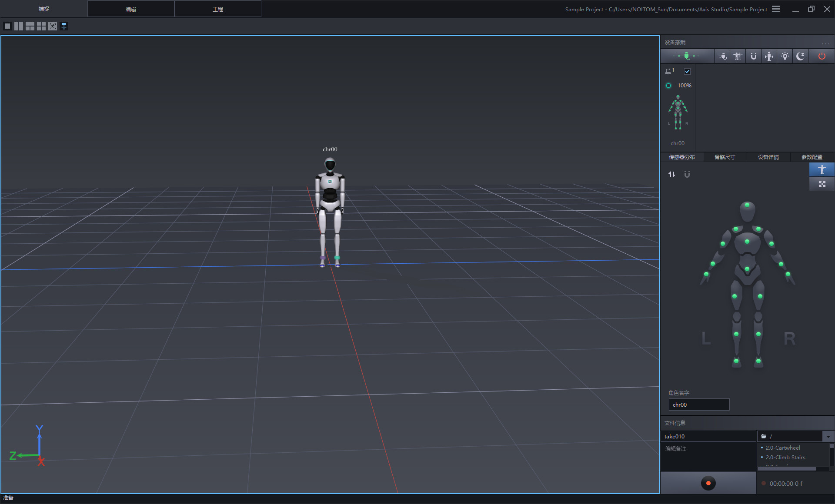Click the red power off icon
The height and width of the screenshot is (504, 835).
822,56
